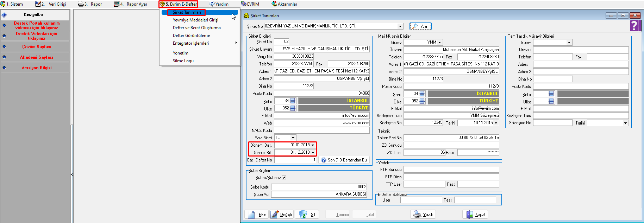Image resolution: width=644 pixels, height=223 pixels.
Task: Select Silme Logu menu entry
Action: pos(200,61)
